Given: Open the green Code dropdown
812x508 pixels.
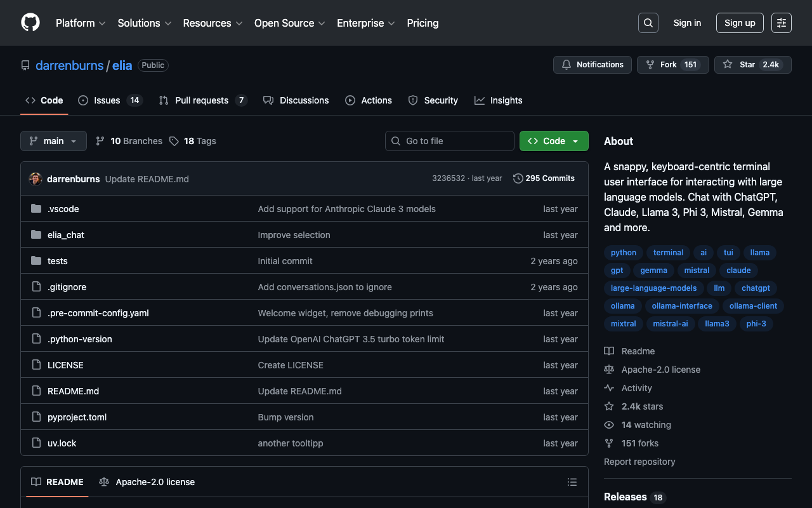Looking at the screenshot, I should pos(553,141).
